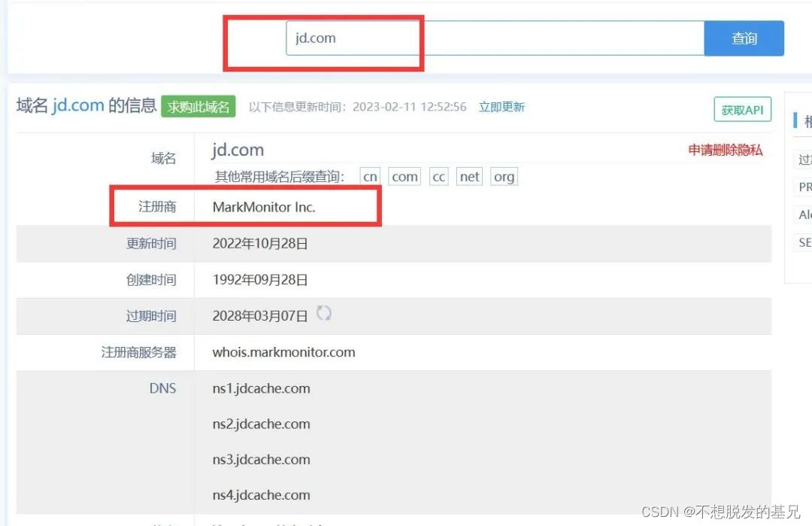
Task: Click the 过期时间 row label
Action: tap(151, 316)
